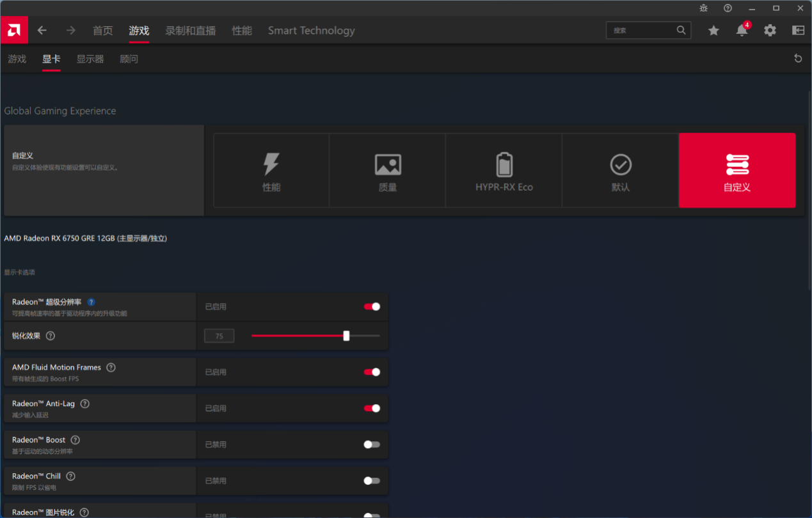Switch to the 顾问 sub-tab
This screenshot has width=812, height=518.
[129, 59]
